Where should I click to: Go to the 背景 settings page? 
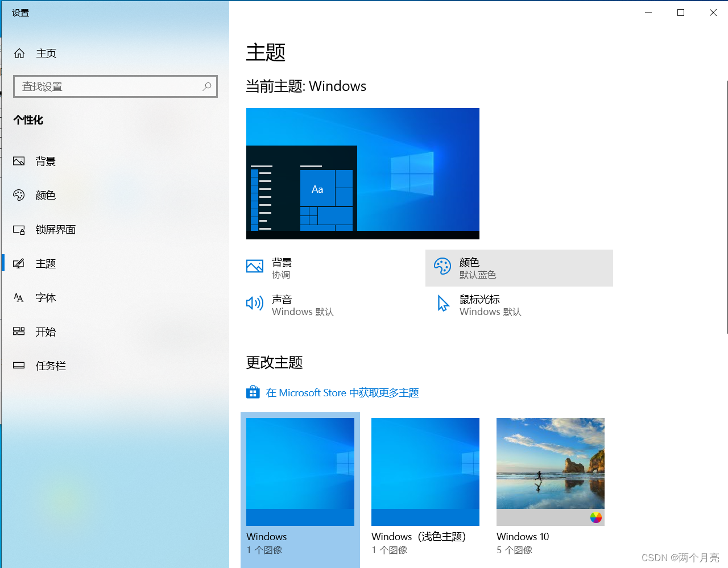pyautogui.click(x=115, y=161)
